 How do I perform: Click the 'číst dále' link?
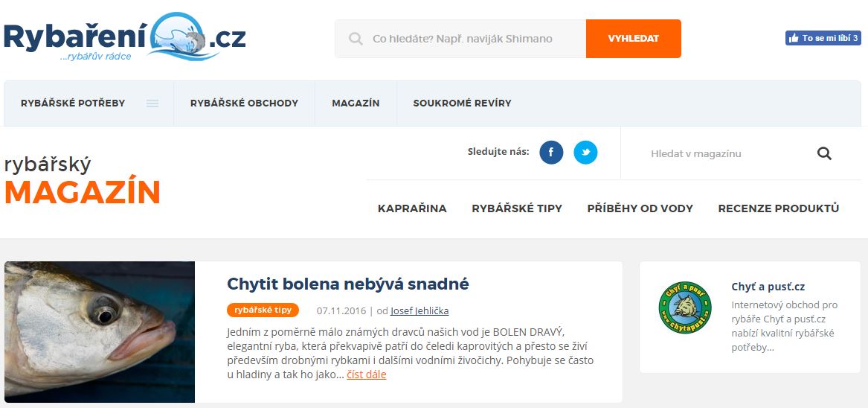pos(367,374)
